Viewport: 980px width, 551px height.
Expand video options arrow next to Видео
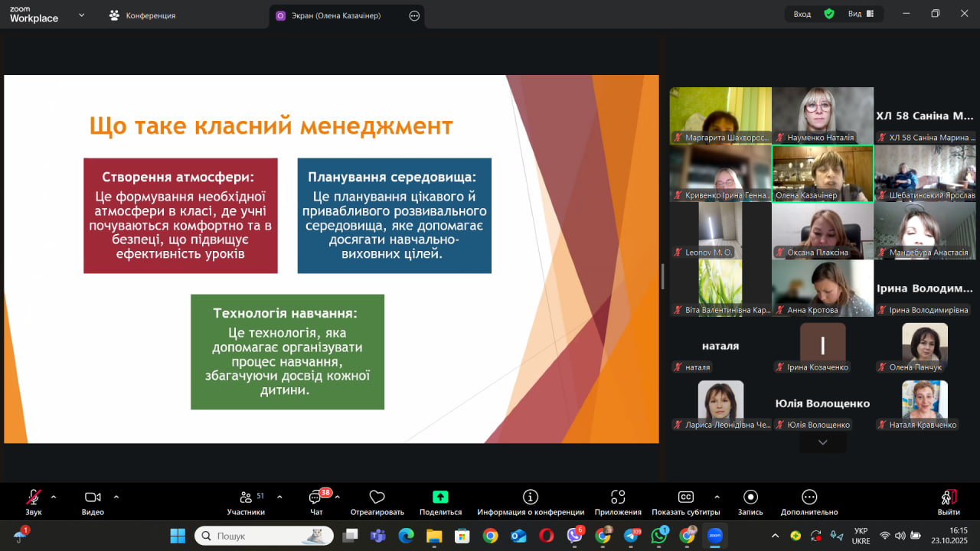116,497
